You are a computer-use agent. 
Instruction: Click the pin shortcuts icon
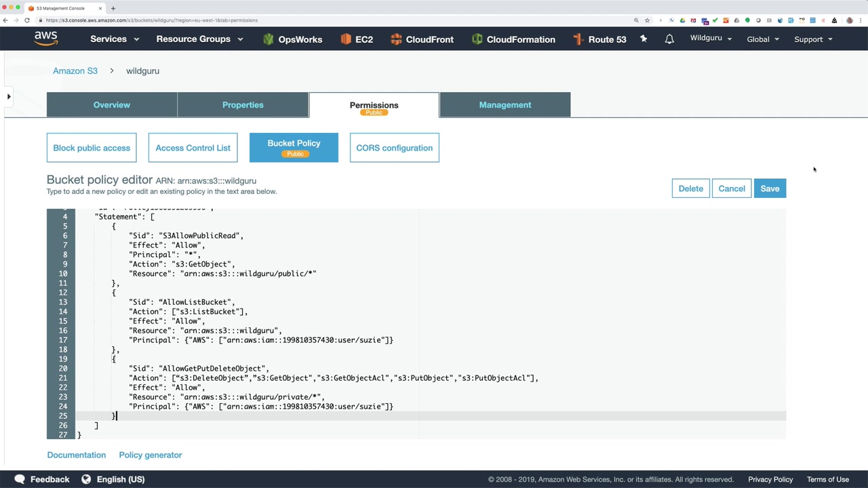pyautogui.click(x=644, y=39)
